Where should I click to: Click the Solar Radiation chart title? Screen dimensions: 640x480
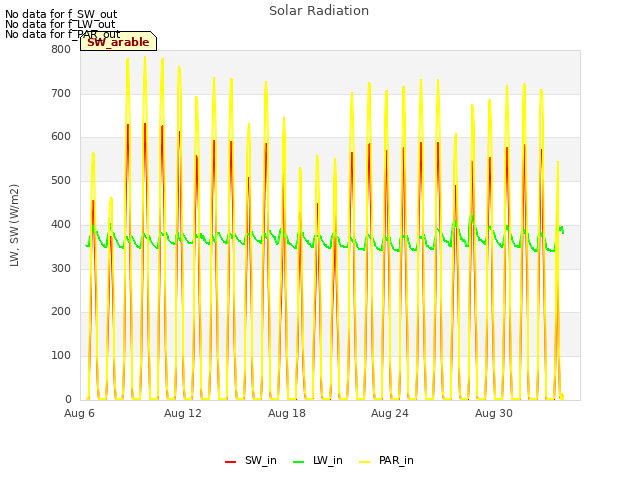[x=319, y=11]
